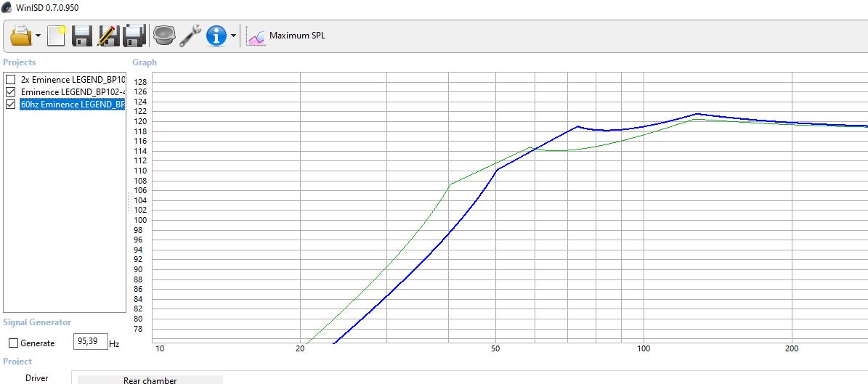Image resolution: width=868 pixels, height=384 pixels.
Task: Open the Rear chamber tab
Action: pos(150,380)
